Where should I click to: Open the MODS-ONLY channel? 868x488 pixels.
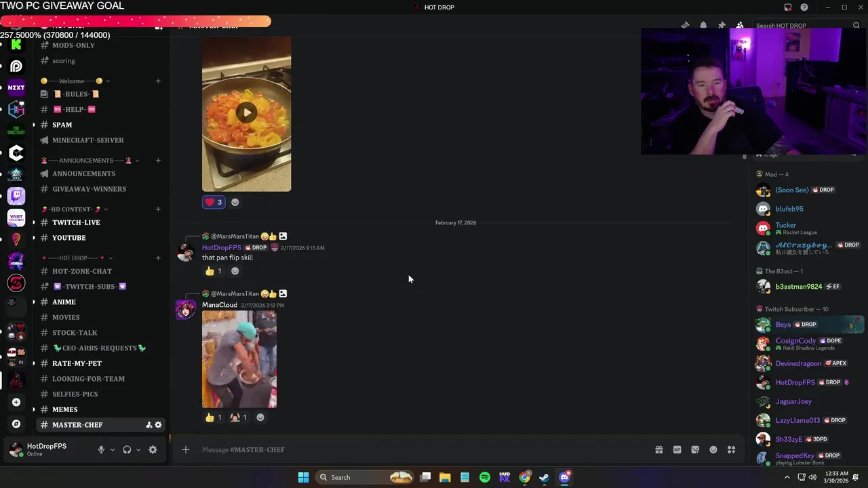[100, 45]
